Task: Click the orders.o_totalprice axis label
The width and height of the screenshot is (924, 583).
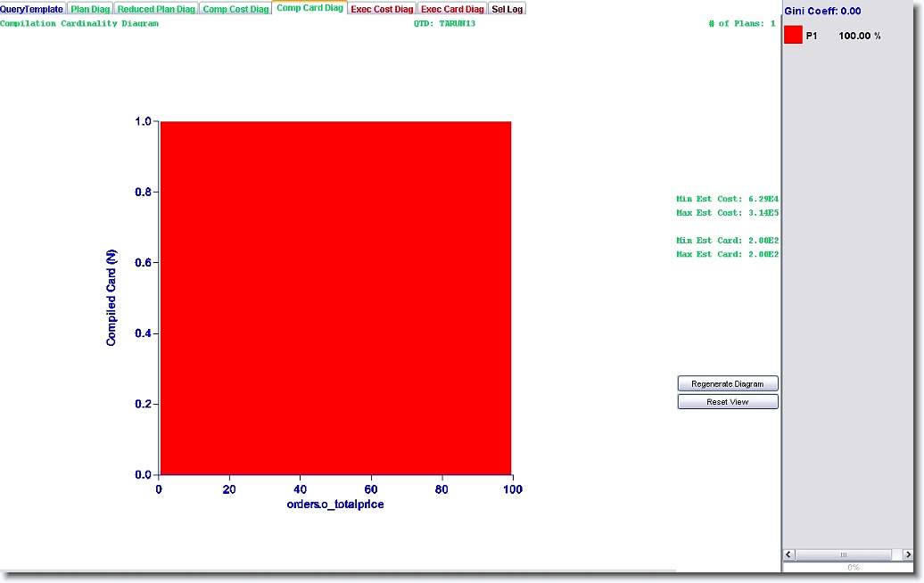Action: point(335,505)
